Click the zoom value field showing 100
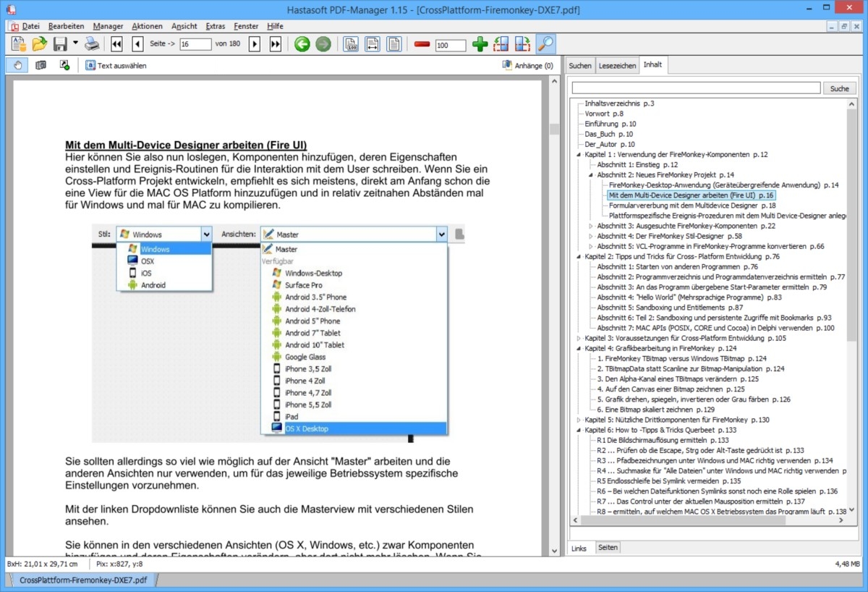This screenshot has width=868, height=592. (x=451, y=45)
